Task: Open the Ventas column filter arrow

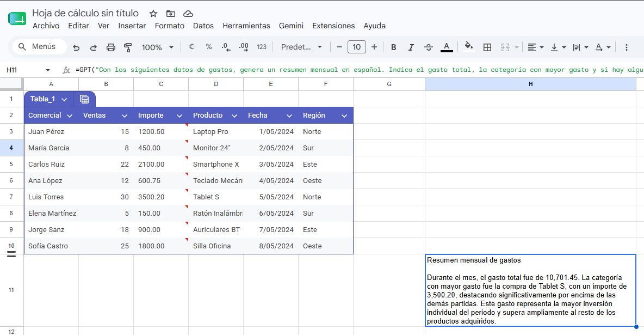Action: tap(125, 115)
